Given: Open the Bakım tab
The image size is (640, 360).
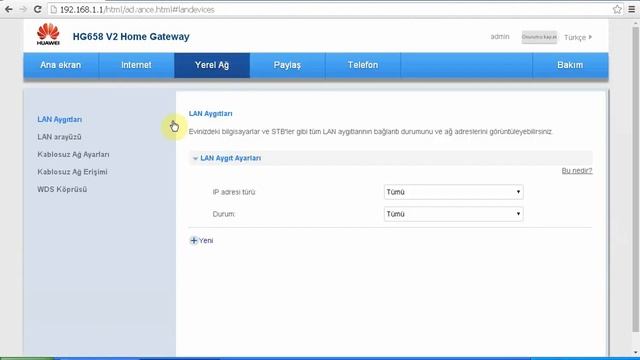Looking at the screenshot, I should pos(570,65).
